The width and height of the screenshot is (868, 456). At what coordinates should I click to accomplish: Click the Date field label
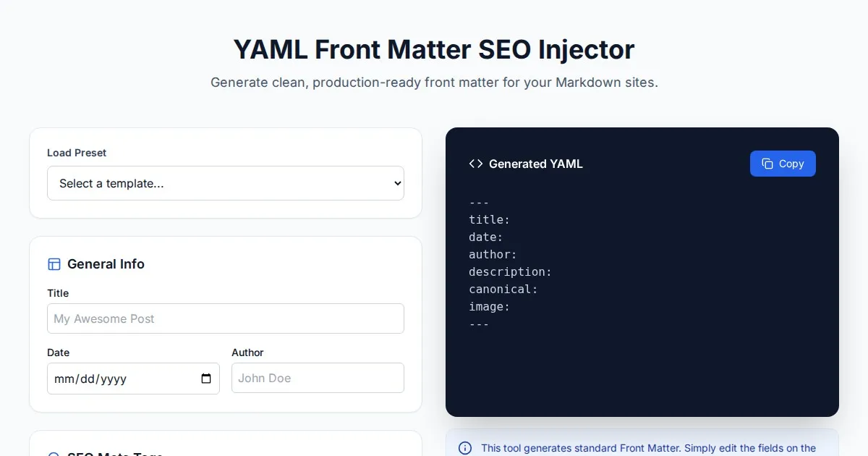59,352
